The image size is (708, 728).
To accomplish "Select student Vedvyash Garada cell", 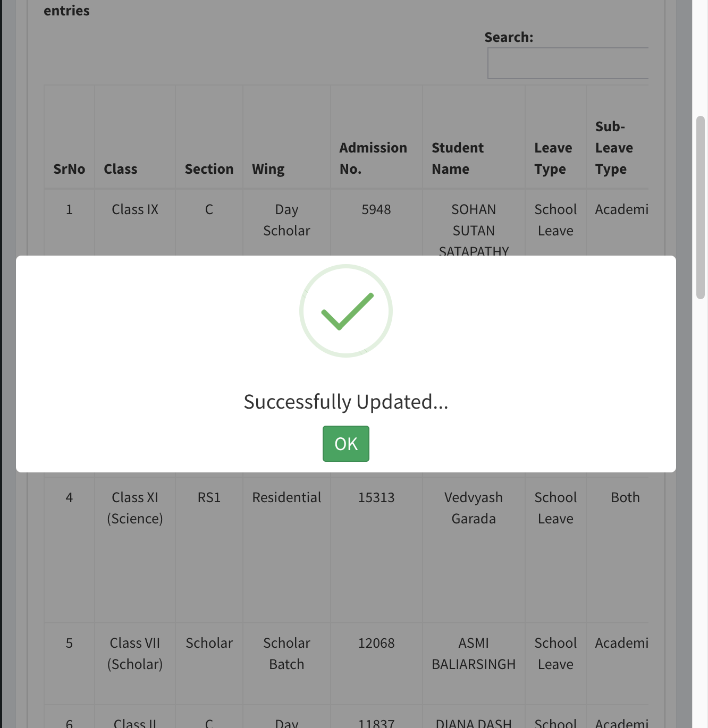I will pos(474,508).
